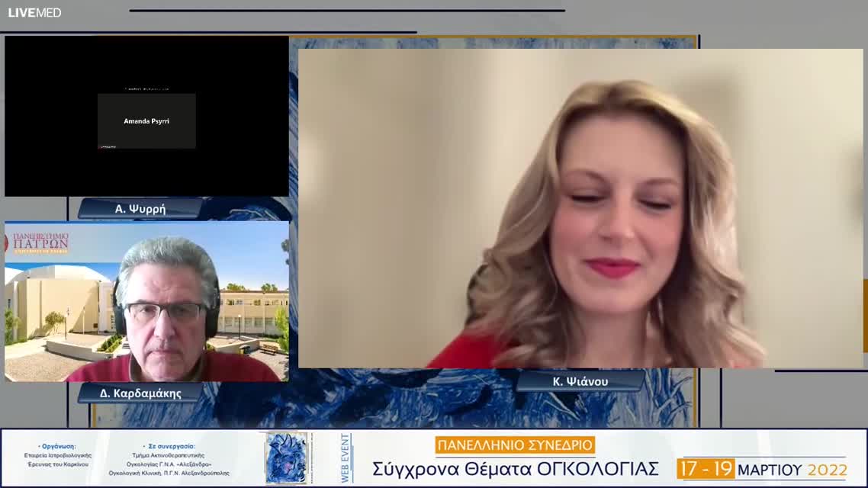Click the ΜΑΡΤΙΟΥ 2022 text
This screenshot has height=488, width=868.
pos(792,470)
